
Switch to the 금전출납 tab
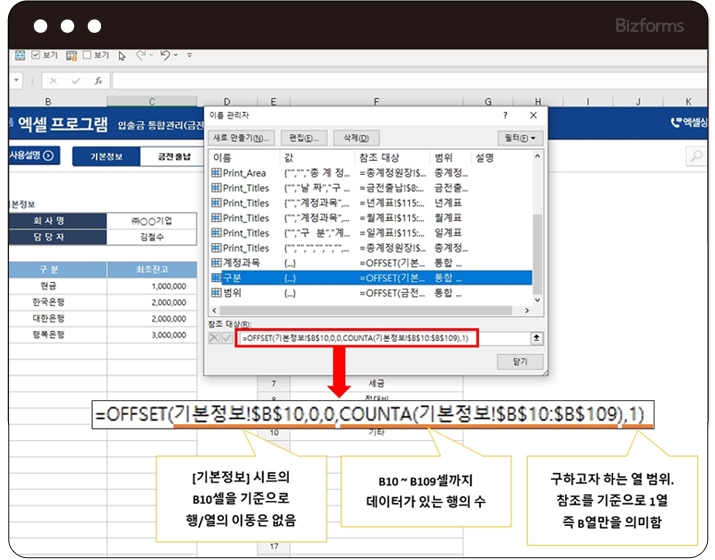(167, 156)
